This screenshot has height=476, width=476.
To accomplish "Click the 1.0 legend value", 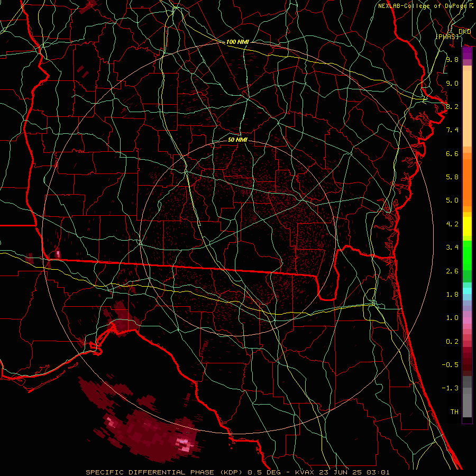I will pyautogui.click(x=452, y=318).
